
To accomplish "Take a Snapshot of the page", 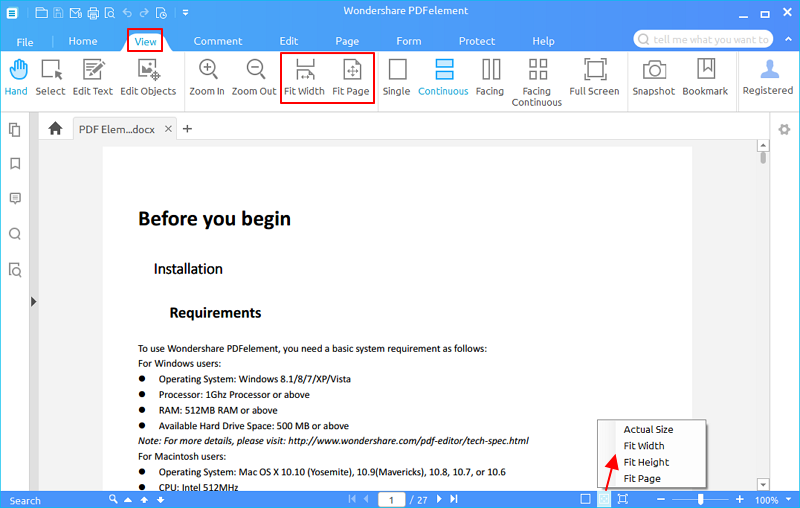I will point(654,77).
